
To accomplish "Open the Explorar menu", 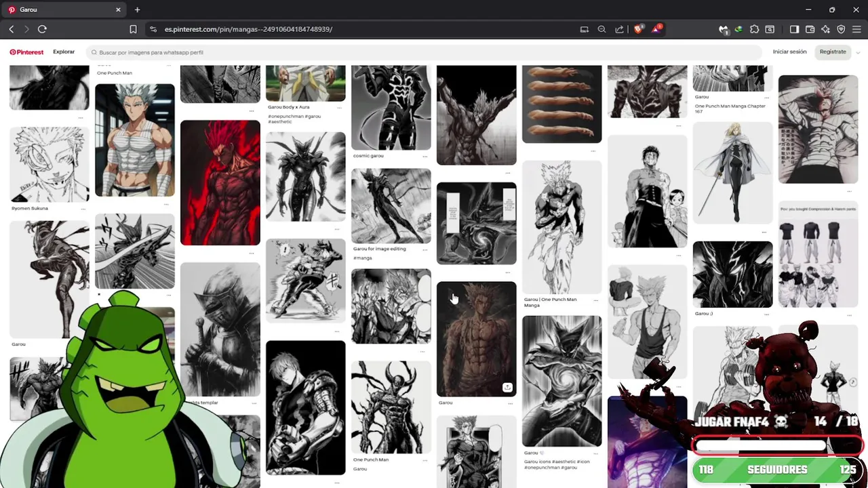I will (64, 52).
